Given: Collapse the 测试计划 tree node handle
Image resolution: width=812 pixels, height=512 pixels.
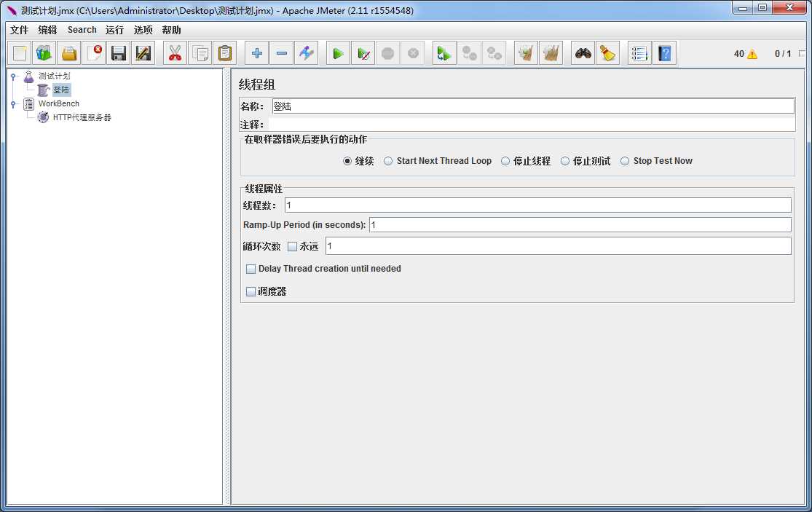Looking at the screenshot, I should (13, 76).
